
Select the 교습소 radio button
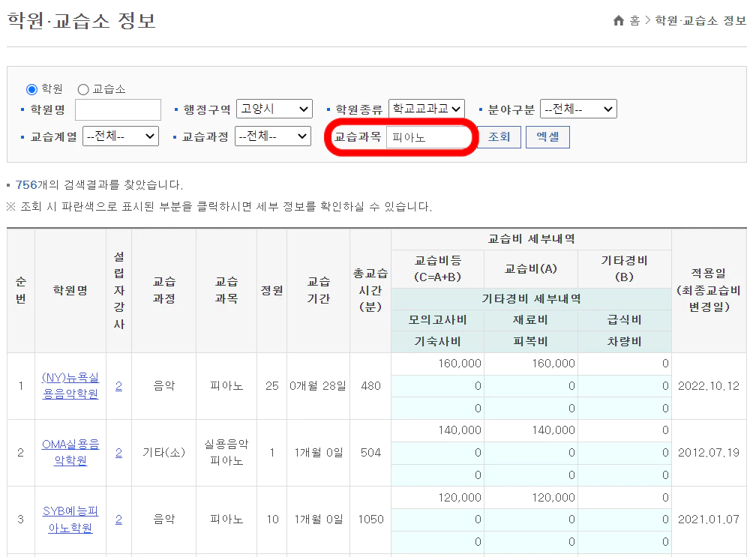point(82,90)
